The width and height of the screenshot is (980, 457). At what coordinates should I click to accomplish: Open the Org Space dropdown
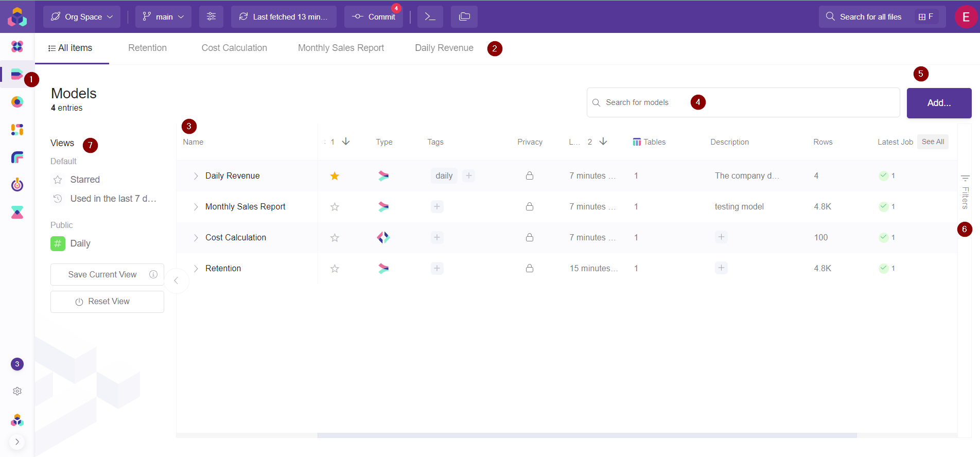pyautogui.click(x=82, y=16)
